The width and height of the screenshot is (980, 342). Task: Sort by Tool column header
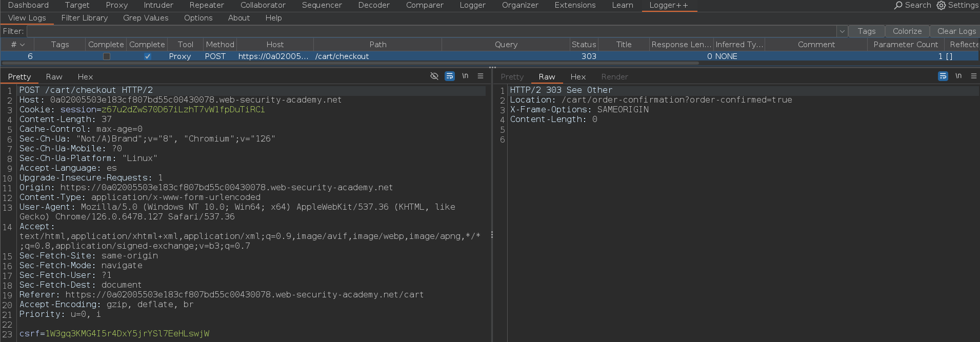click(185, 45)
